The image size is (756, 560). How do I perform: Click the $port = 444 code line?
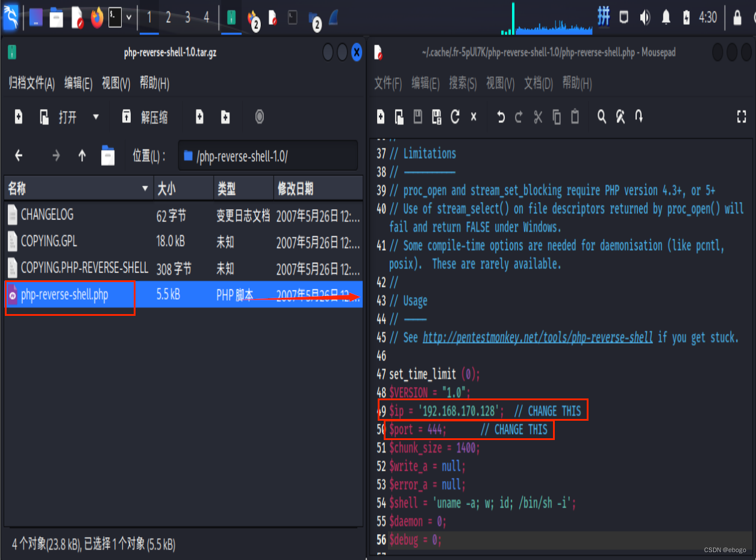468,430
